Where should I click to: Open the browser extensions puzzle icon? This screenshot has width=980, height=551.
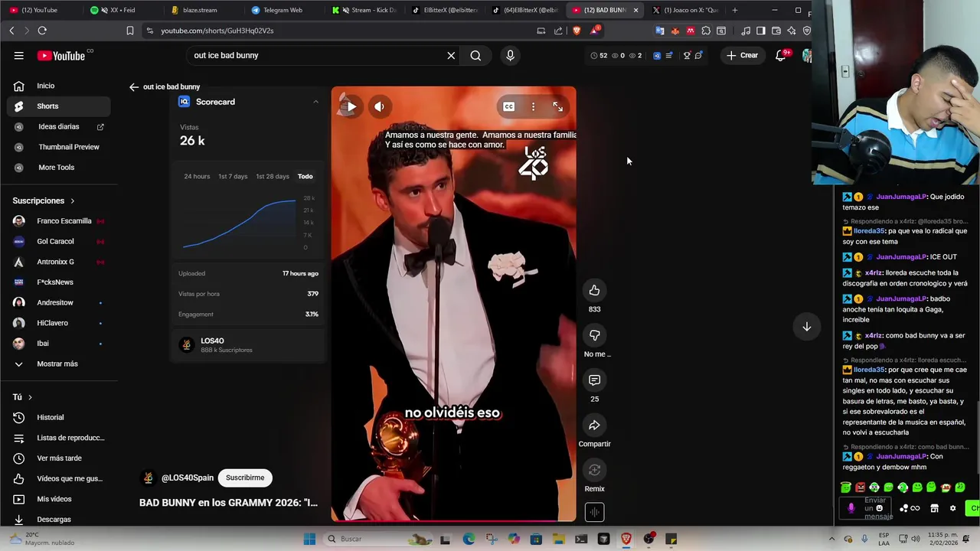706,31
